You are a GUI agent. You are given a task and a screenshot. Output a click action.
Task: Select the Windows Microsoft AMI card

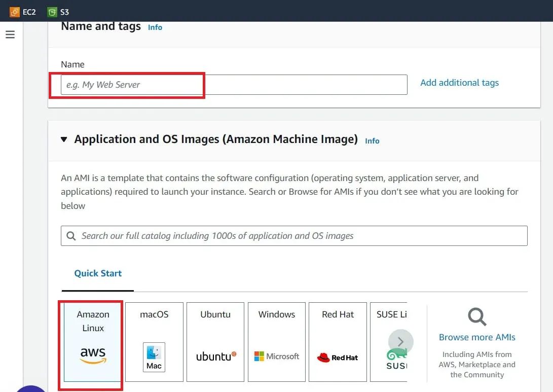[x=276, y=341]
